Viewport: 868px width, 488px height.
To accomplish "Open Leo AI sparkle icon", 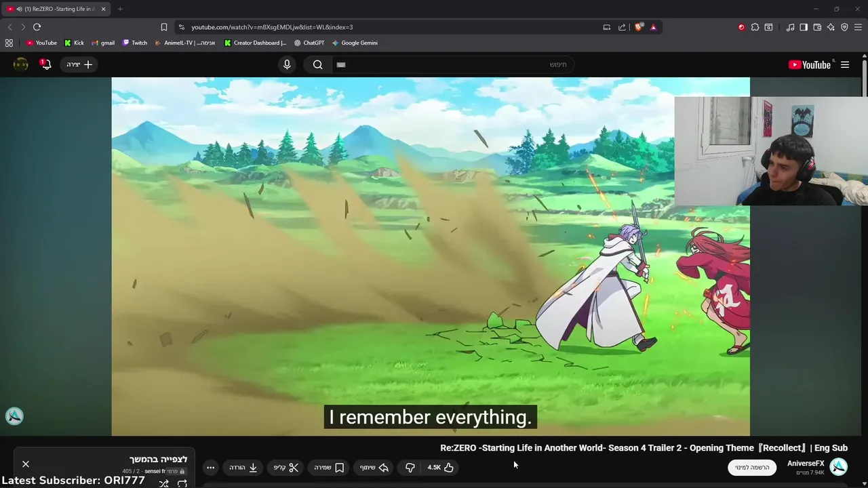I will click(x=831, y=27).
